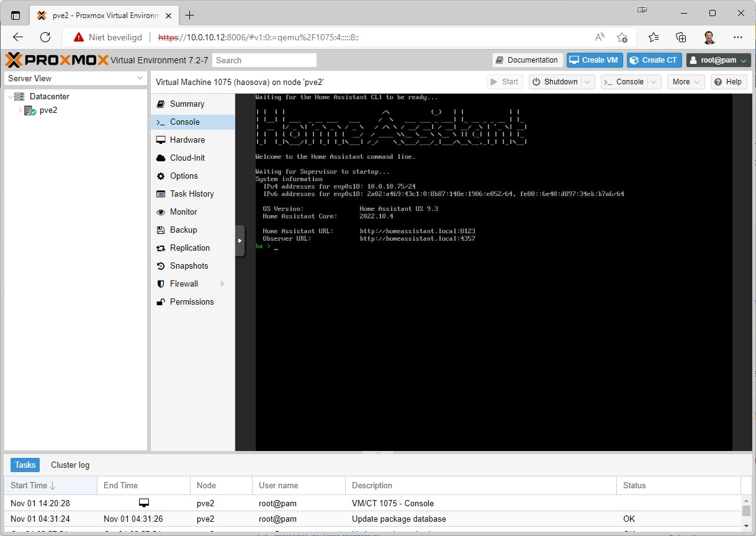Sort by Description column header
The width and height of the screenshot is (756, 536).
481,485
